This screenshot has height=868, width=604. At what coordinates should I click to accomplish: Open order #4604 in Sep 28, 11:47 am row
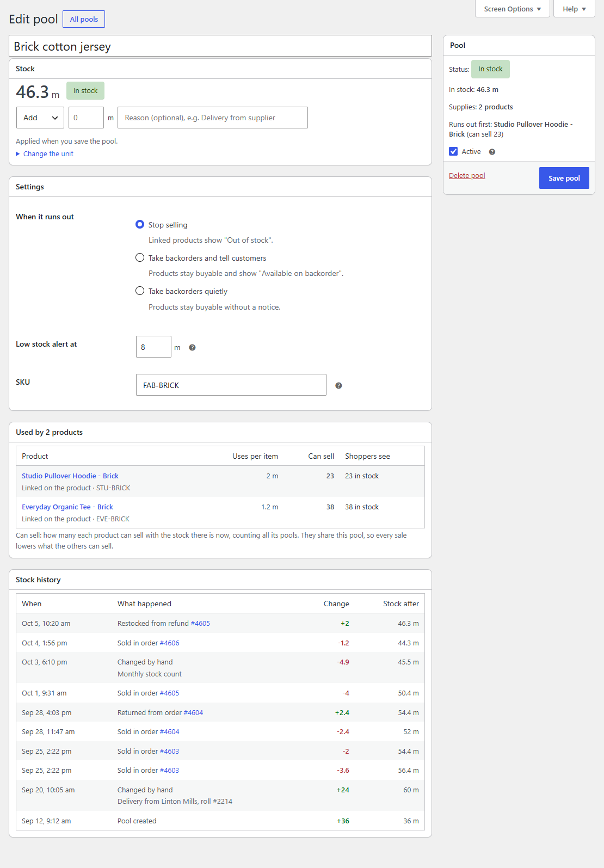click(x=169, y=731)
